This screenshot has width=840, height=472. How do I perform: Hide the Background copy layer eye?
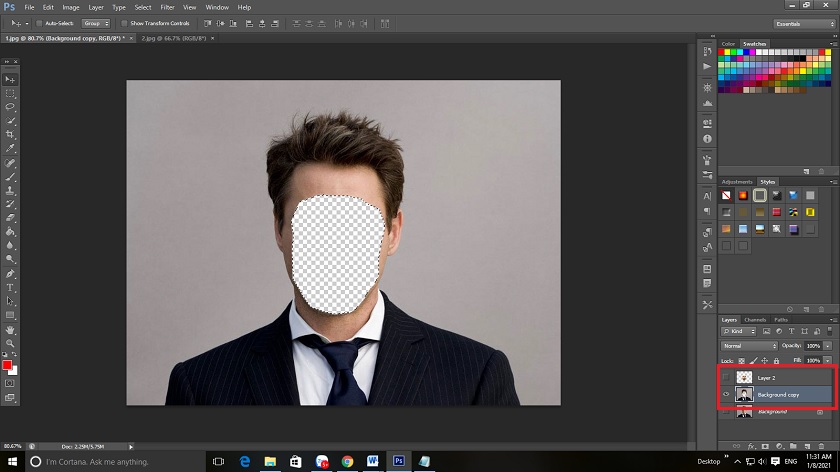tap(726, 394)
